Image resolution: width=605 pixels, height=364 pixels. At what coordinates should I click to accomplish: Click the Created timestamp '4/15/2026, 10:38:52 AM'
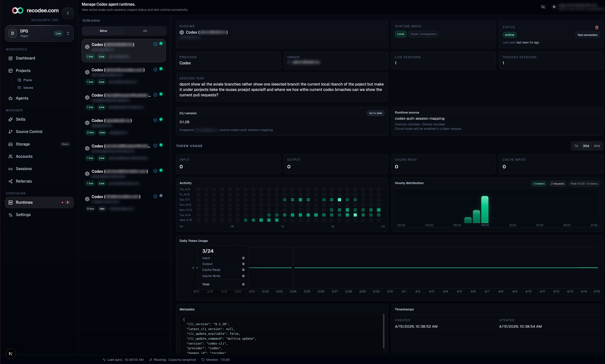[x=416, y=327]
